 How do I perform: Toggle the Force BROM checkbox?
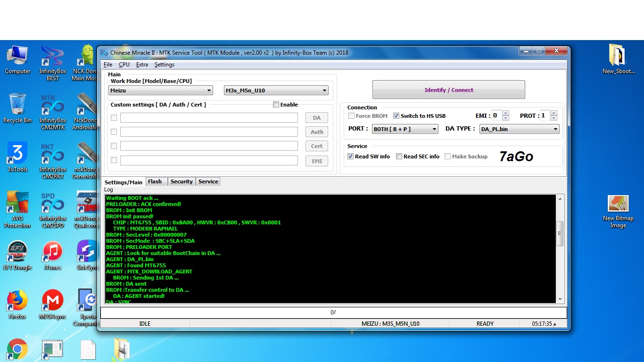coord(351,116)
